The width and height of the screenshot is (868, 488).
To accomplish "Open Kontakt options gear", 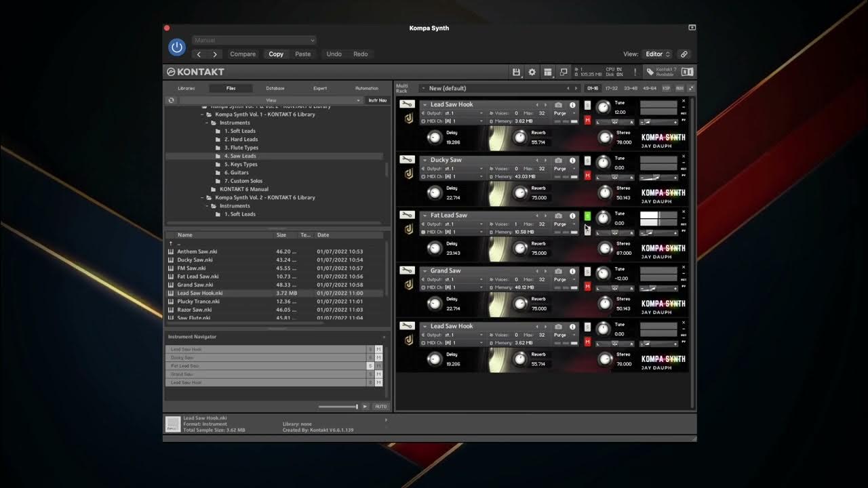I will pos(532,72).
